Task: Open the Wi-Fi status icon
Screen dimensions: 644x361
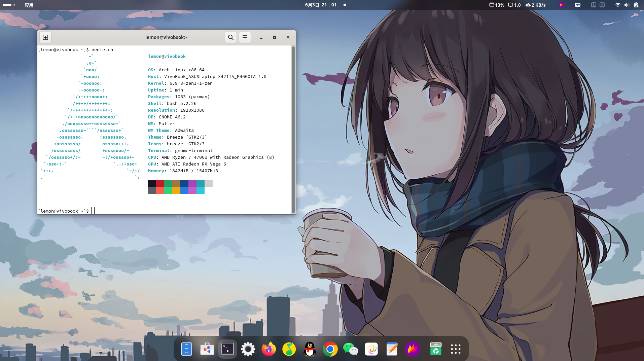Action: point(618,5)
